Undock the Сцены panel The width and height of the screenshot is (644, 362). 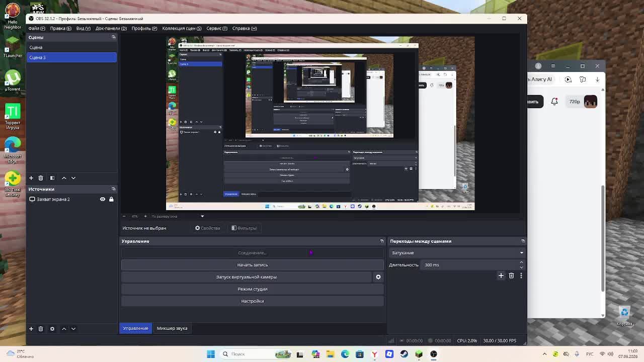coord(114,37)
